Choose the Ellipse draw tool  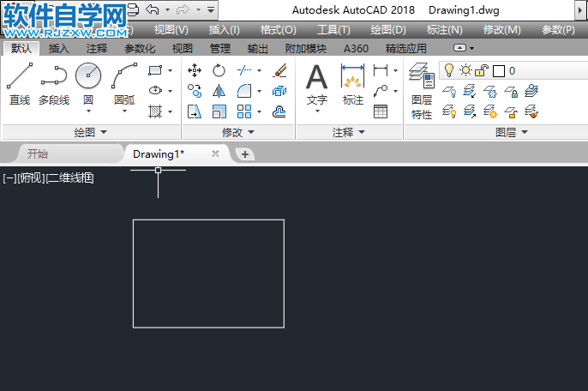coord(155,90)
